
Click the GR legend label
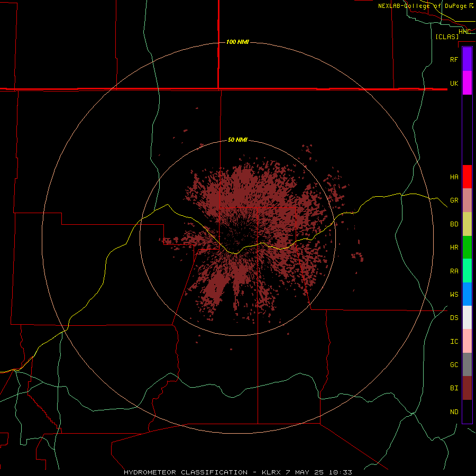[454, 200]
